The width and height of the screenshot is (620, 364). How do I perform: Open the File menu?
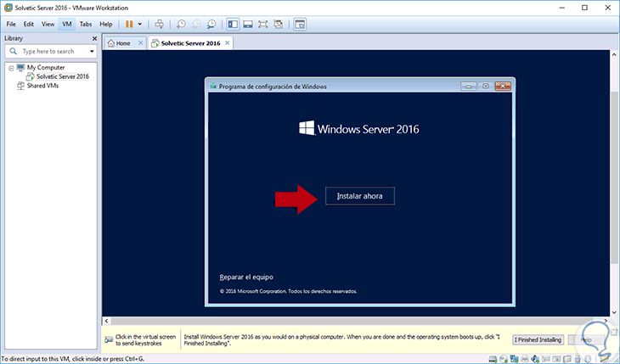click(x=11, y=24)
